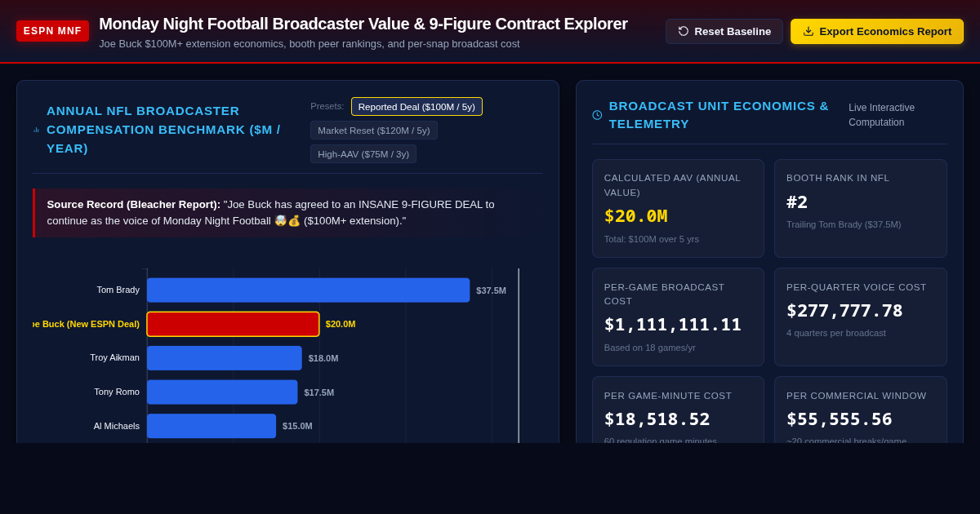The width and height of the screenshot is (980, 514).
Task: Click the $55,555.56 commercial window value
Action: pyautogui.click(x=840, y=419)
